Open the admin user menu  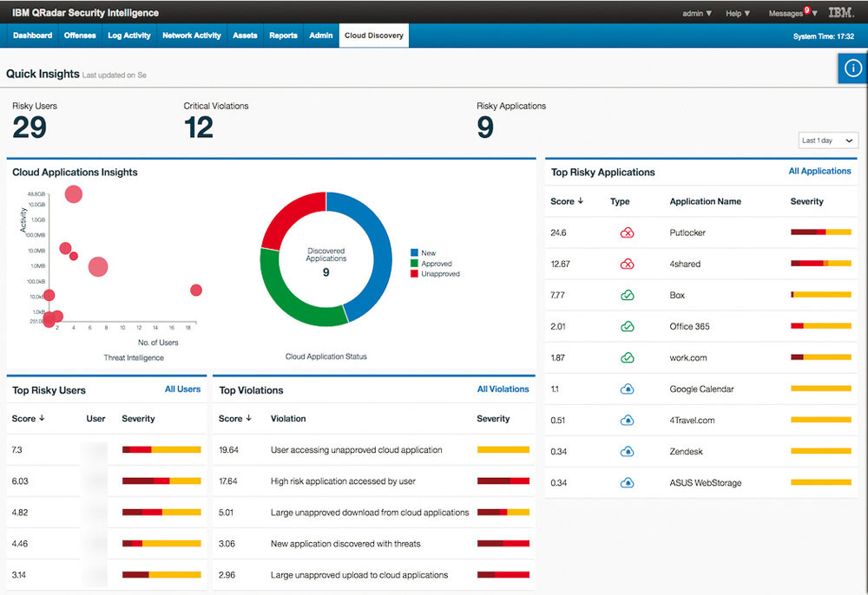(697, 13)
